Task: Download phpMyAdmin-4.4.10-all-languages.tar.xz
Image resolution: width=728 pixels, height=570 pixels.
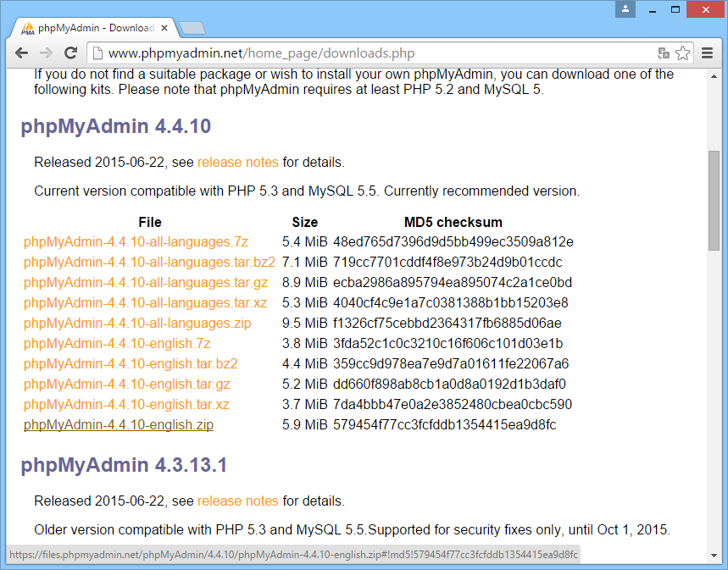Action: pyautogui.click(x=145, y=303)
